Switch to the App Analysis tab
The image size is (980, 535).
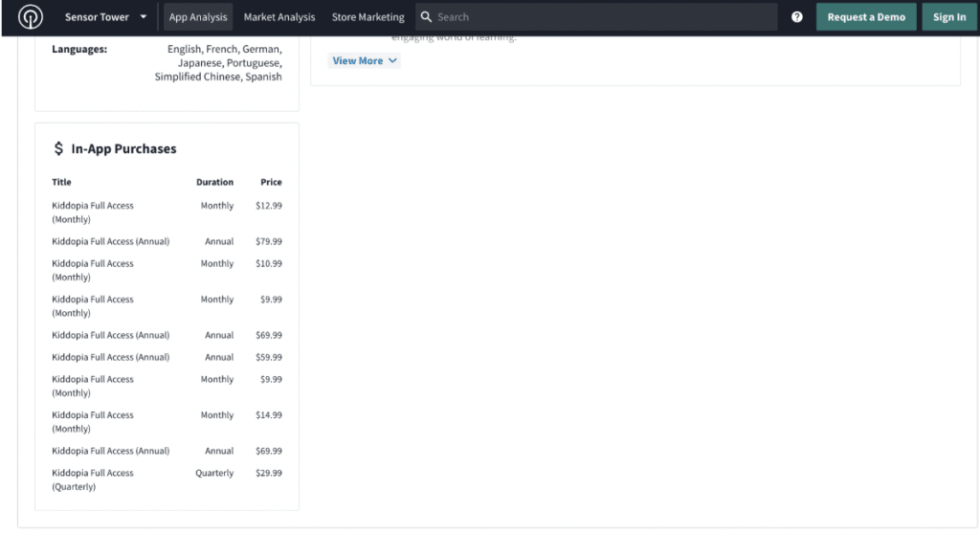[x=198, y=17]
